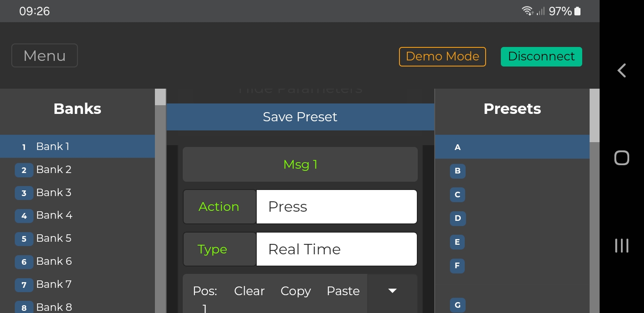Viewport: 644px width, 313px height.
Task: Choose the preset G badge icon
Action: [457, 305]
